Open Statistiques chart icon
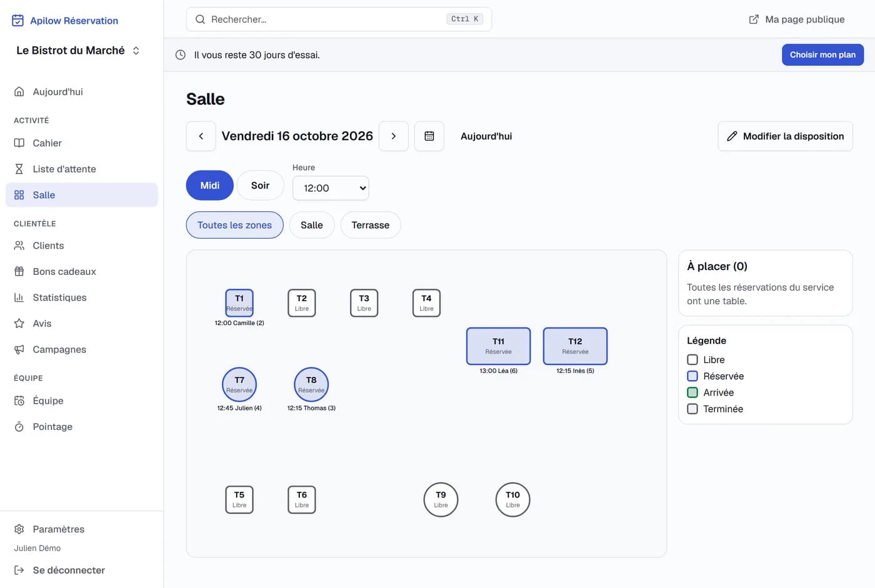The height and width of the screenshot is (588, 875). 19,297
